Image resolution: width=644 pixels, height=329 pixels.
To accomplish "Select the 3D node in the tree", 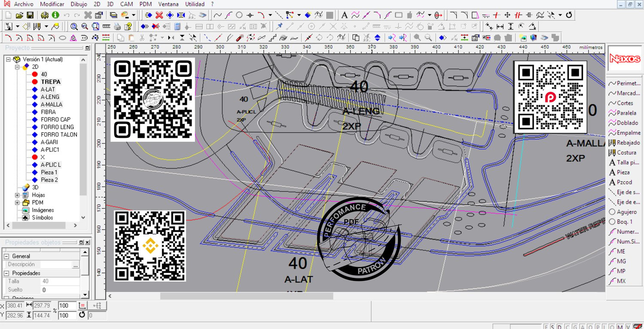I will point(35,187).
